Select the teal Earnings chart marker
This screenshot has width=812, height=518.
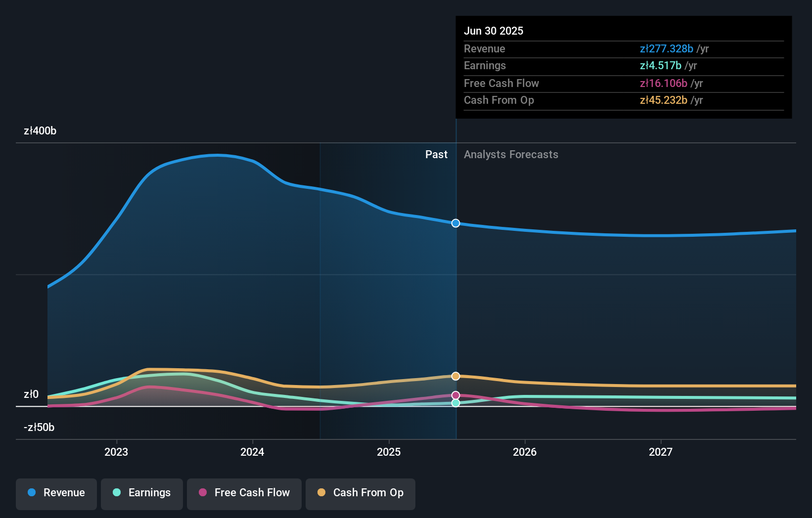455,403
